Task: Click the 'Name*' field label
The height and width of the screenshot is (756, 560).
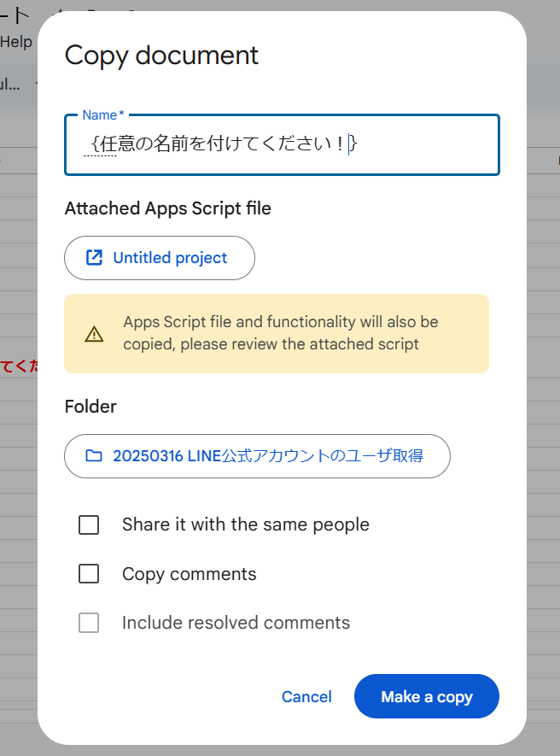Action: 102,115
